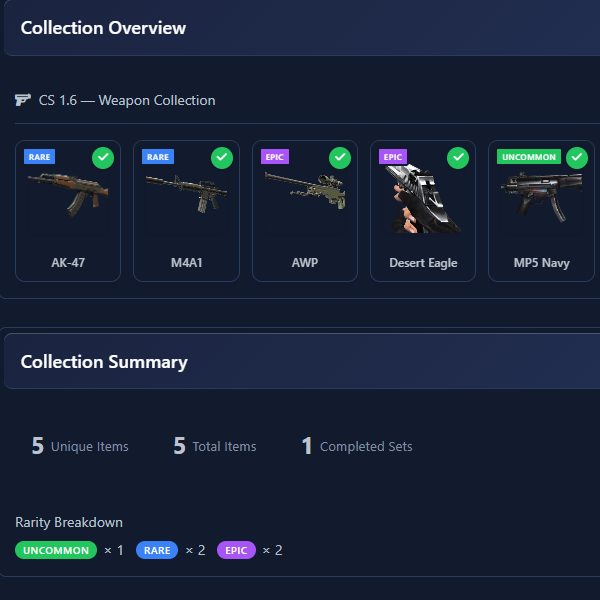Screen dimensions: 600x600
Task: Click the purple EPIC pill in Rarity Breakdown
Action: point(236,550)
